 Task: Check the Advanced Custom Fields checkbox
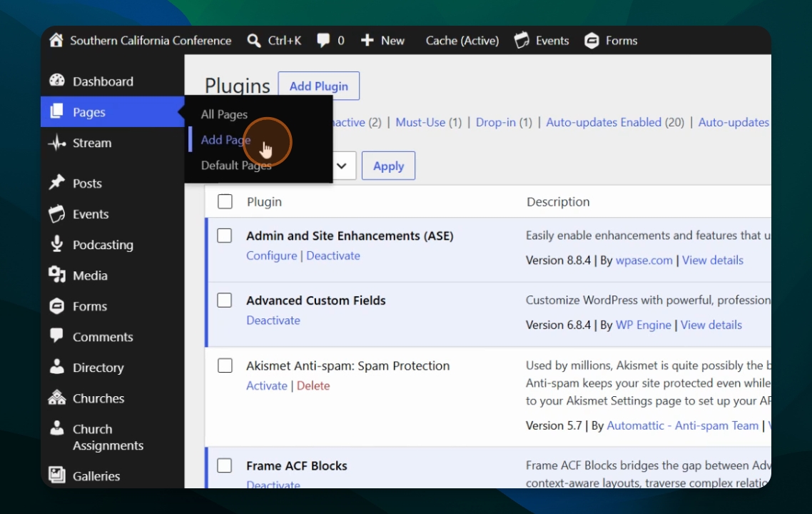(225, 301)
